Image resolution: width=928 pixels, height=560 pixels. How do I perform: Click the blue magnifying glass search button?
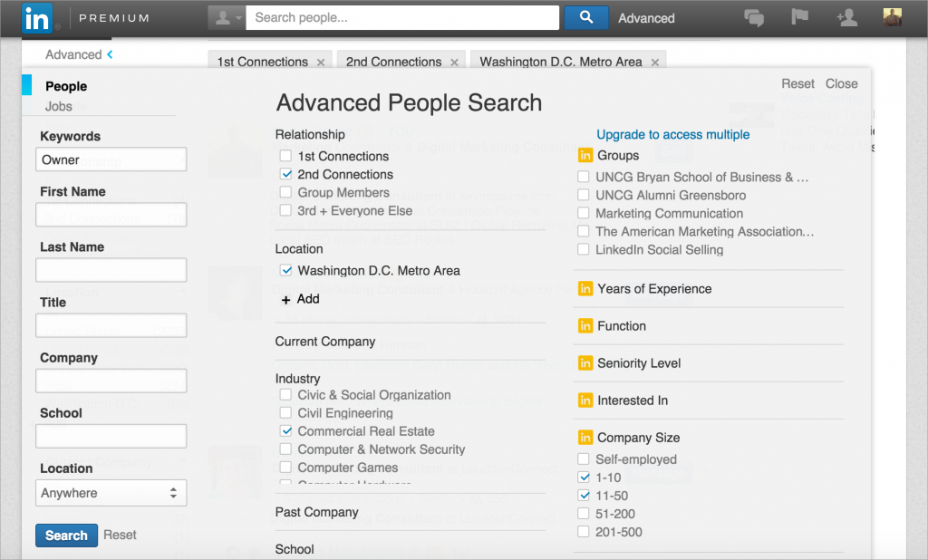585,17
